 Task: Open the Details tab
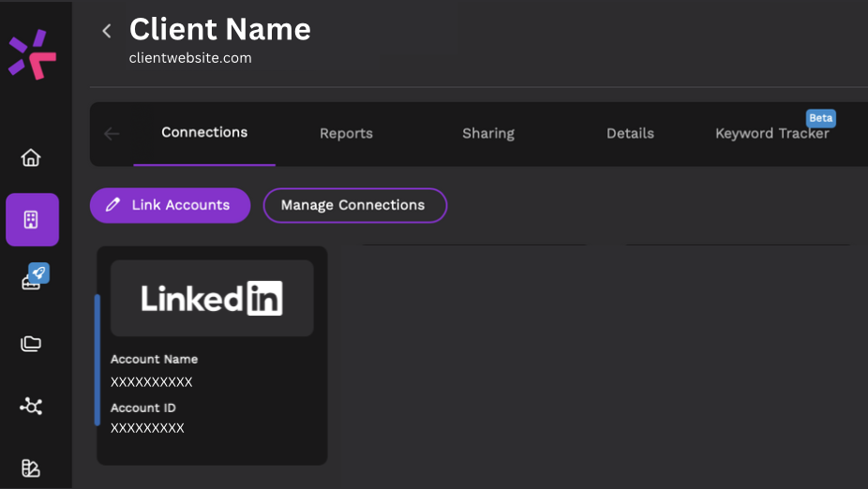pyautogui.click(x=630, y=133)
